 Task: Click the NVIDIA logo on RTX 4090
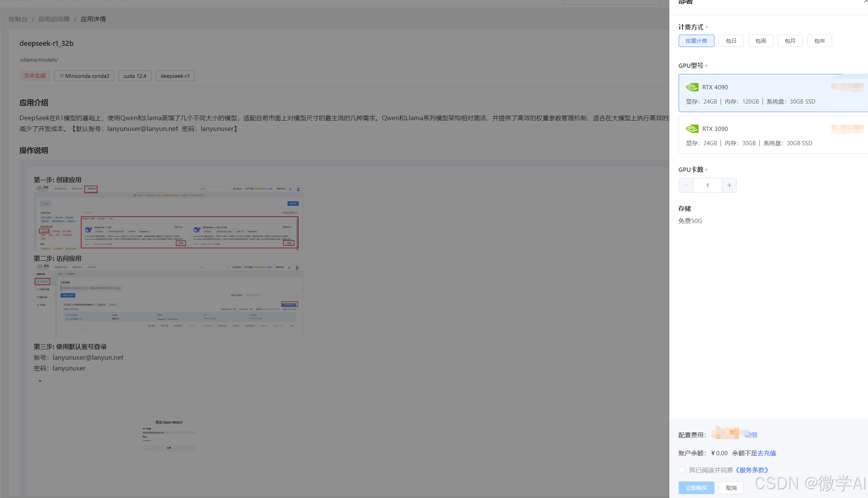692,87
